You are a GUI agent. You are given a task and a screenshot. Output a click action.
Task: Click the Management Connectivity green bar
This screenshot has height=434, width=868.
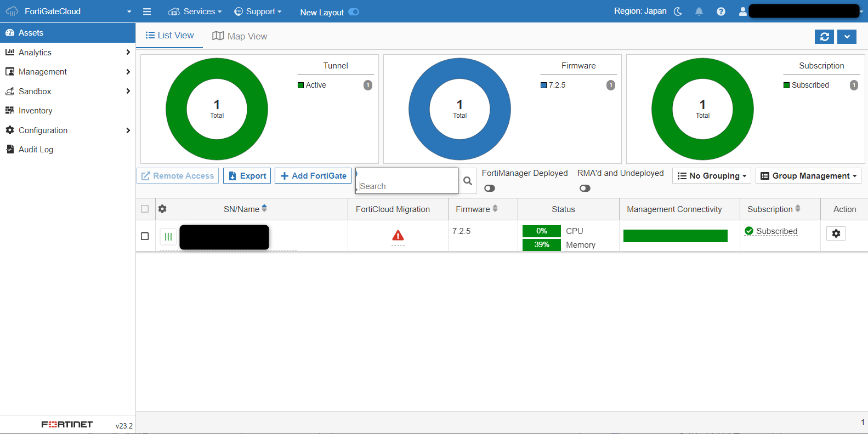pos(675,236)
